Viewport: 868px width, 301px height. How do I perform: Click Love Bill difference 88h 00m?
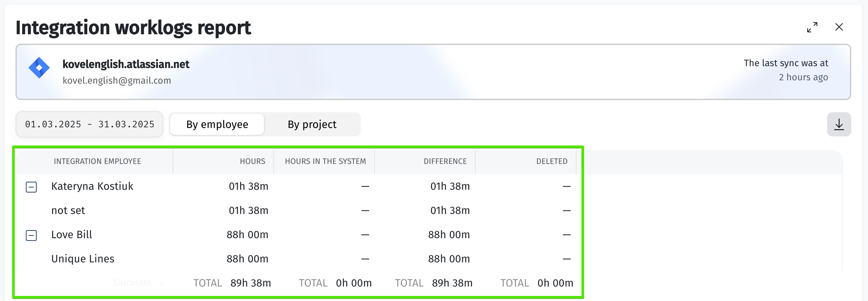coord(449,235)
